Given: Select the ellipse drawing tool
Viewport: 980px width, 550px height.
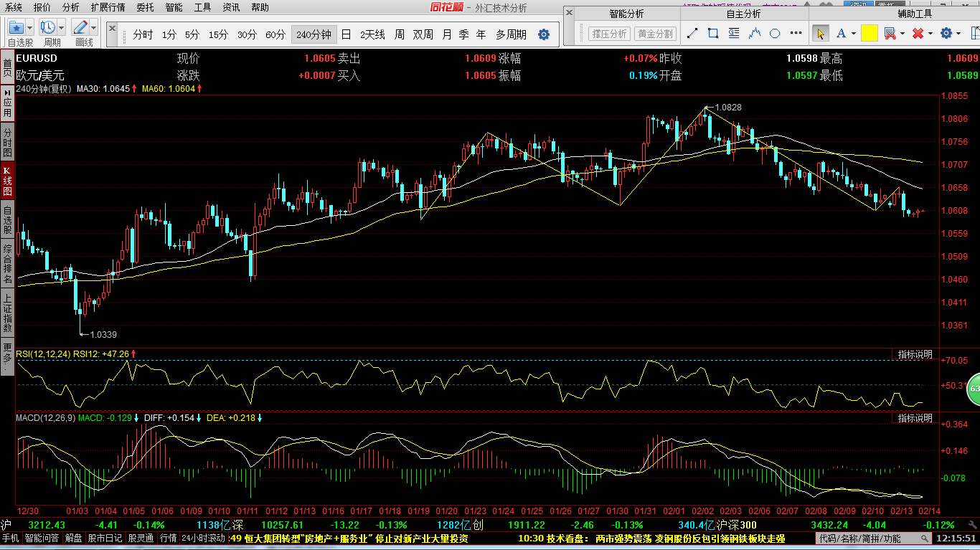Looking at the screenshot, I should click(x=775, y=34).
